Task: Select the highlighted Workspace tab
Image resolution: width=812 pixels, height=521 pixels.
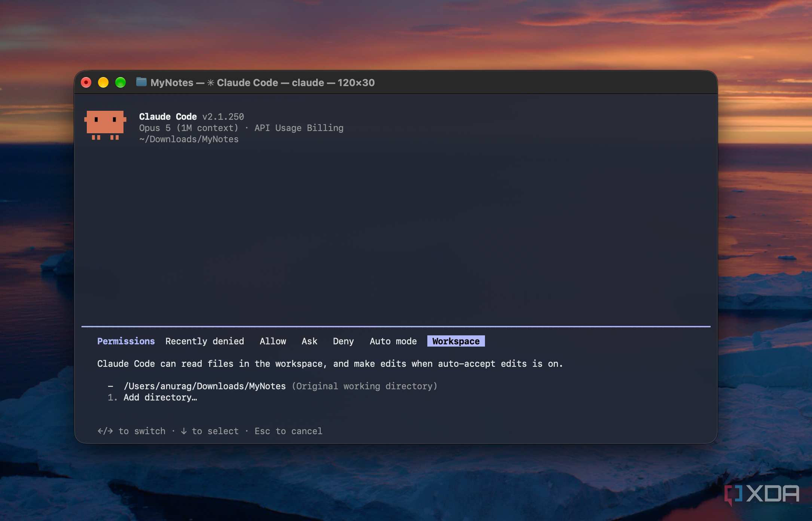Action: tap(456, 341)
